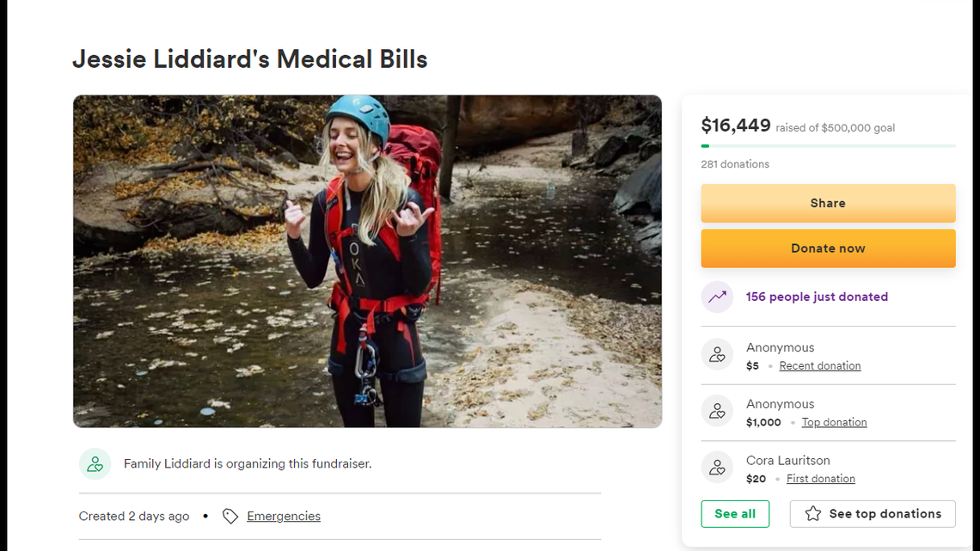Select the fundraiser title Jessie Liddiard's Medical Bills
Image resolution: width=980 pixels, height=551 pixels.
tap(249, 58)
